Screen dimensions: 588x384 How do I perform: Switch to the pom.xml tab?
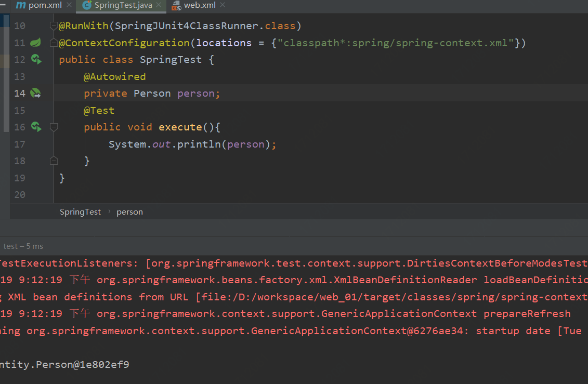(x=45, y=5)
